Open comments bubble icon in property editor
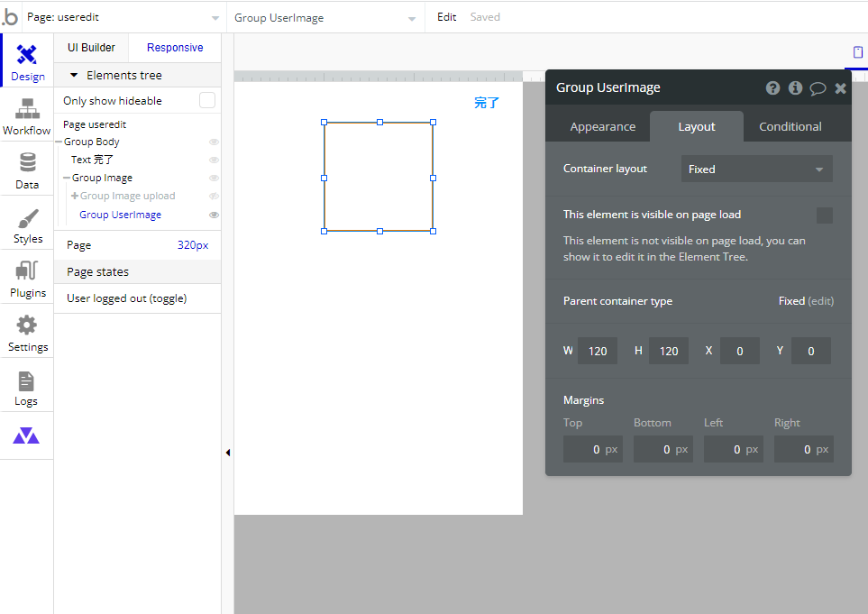 click(x=818, y=88)
